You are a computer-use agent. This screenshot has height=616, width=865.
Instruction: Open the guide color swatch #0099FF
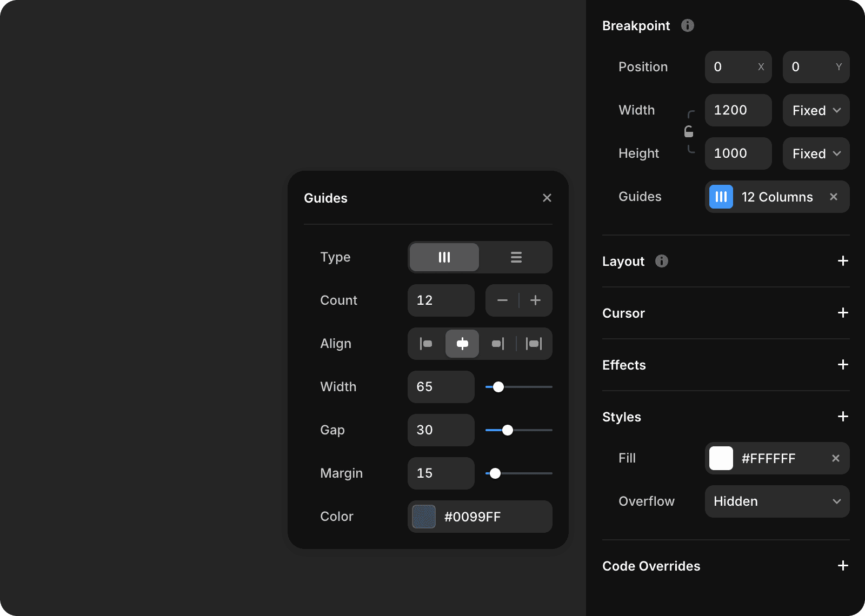pos(424,517)
